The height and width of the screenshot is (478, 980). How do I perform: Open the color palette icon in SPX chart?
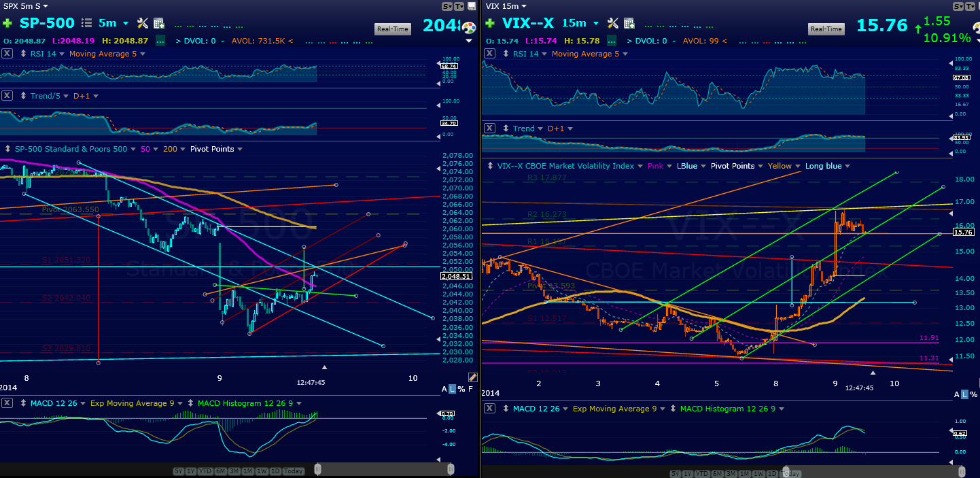(468, 29)
